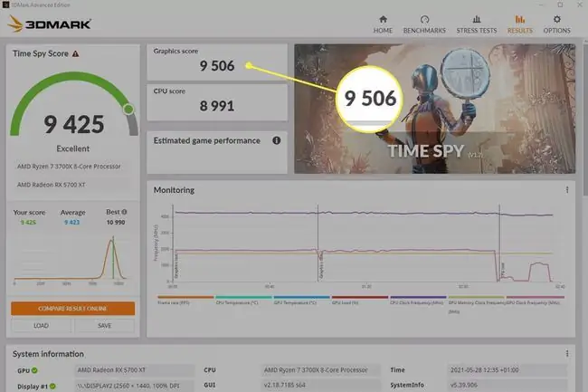Click the CPU score value 8 991

[x=217, y=106]
